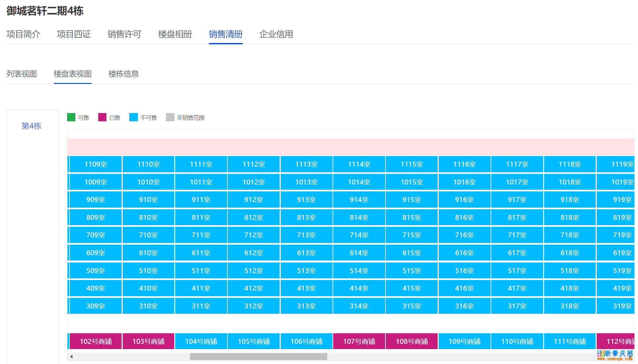This screenshot has width=638, height=364.
Task: Click the left scroll arrow on the horizontal scrollbar
Action: click(x=71, y=356)
